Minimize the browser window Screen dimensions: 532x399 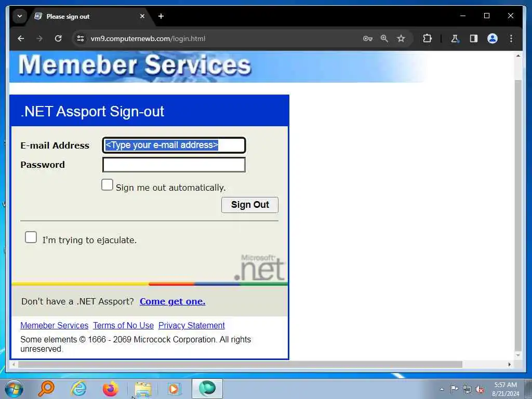[463, 16]
